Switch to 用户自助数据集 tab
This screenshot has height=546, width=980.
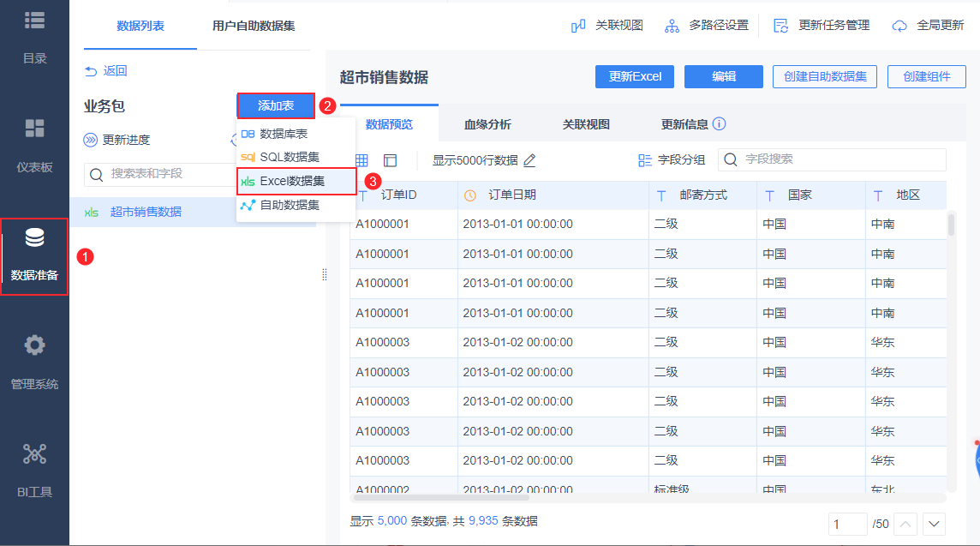pos(254,27)
